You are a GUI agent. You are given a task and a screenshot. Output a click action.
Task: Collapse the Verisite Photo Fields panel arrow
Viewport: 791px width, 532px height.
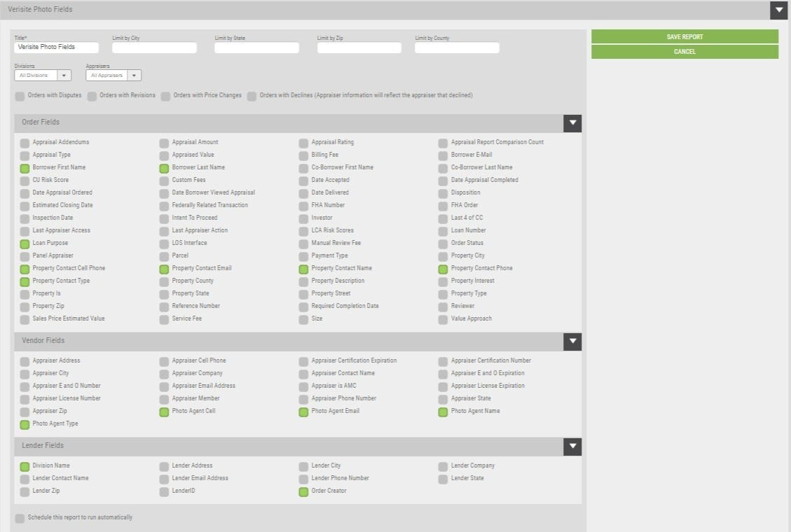click(779, 10)
